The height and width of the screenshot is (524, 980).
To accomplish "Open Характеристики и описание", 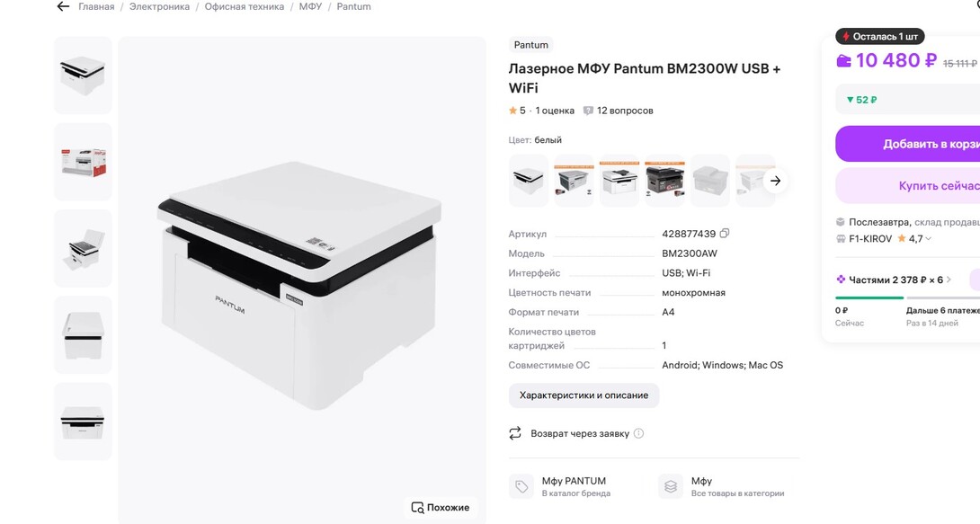I will 584,395.
